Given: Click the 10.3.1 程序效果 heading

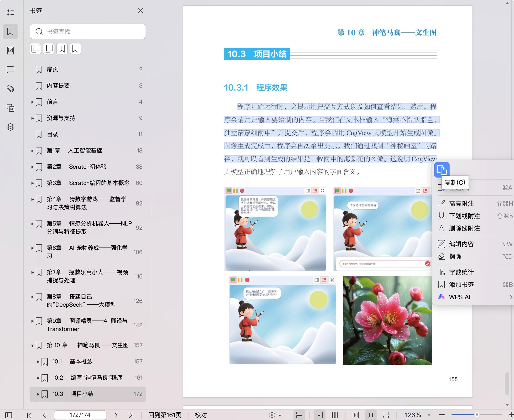Looking at the screenshot, I should click(255, 88).
